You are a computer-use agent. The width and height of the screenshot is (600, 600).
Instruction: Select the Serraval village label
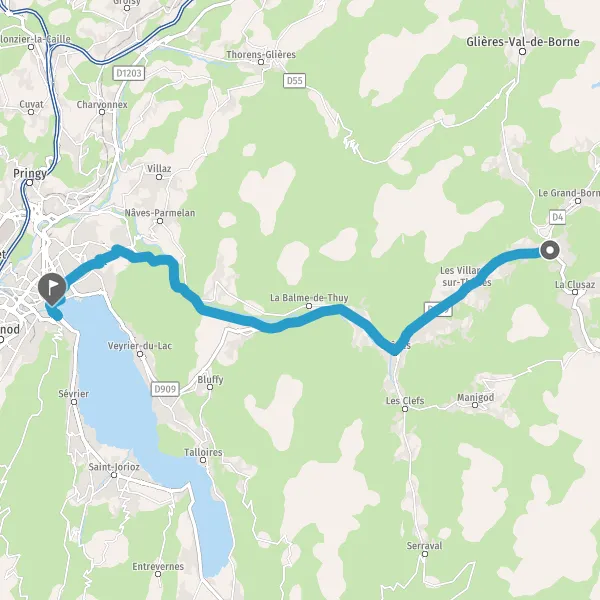coord(424,546)
